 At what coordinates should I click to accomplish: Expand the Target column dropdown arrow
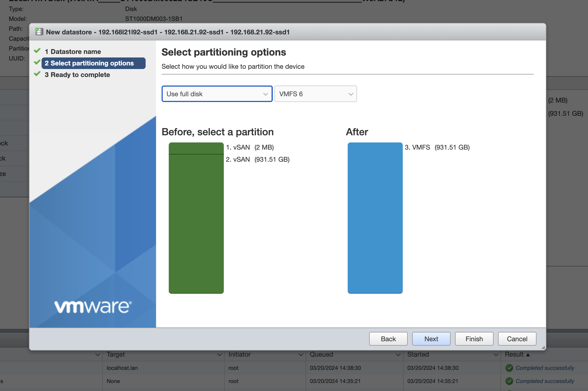[x=219, y=355]
